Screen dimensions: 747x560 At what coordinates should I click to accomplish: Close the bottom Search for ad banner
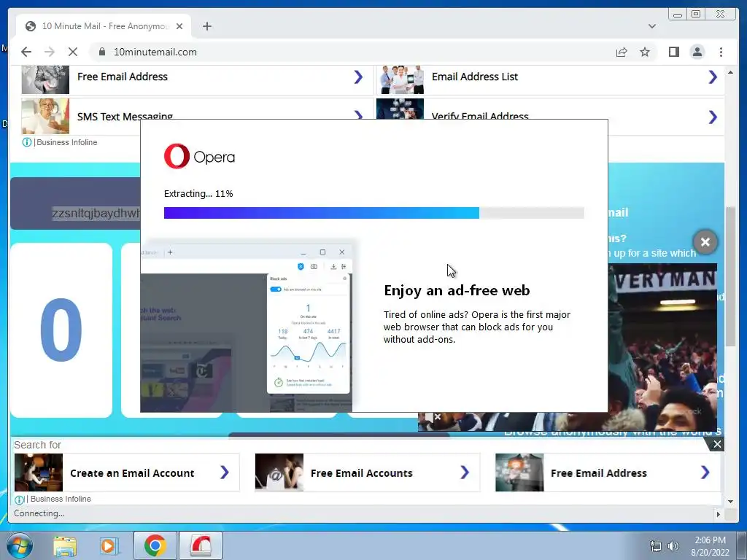(x=716, y=444)
